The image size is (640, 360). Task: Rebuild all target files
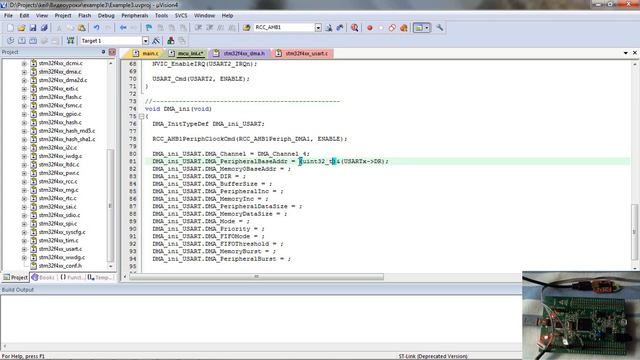click(x=33, y=41)
